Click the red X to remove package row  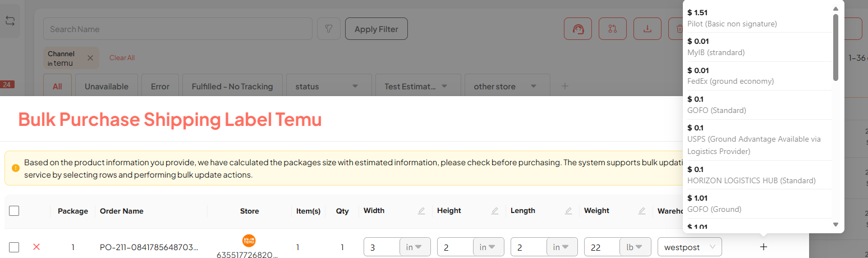[x=36, y=247]
